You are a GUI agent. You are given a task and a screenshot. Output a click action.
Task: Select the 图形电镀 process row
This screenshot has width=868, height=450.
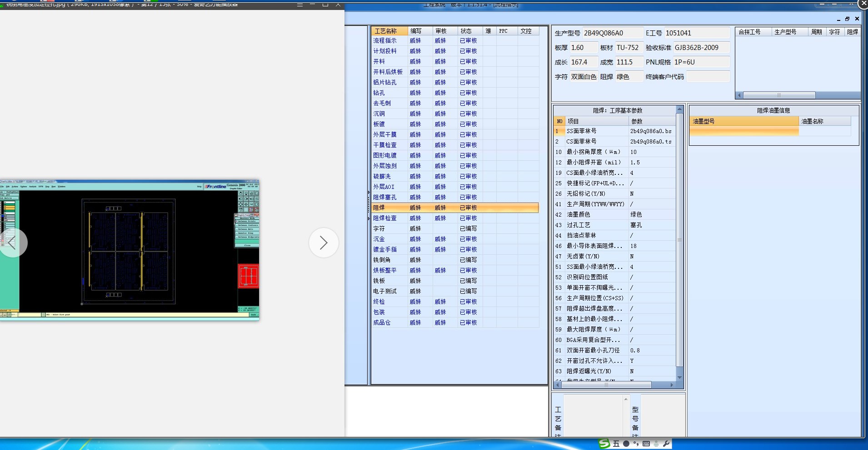455,156
